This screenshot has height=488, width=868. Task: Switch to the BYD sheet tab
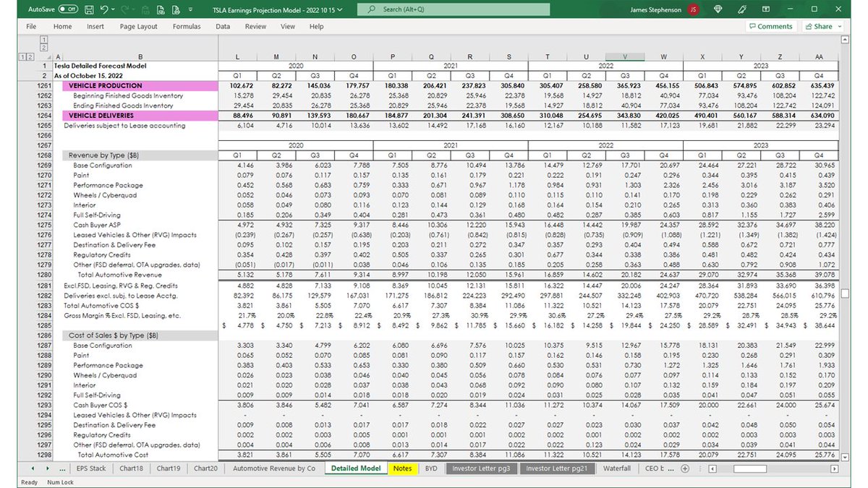[431, 468]
